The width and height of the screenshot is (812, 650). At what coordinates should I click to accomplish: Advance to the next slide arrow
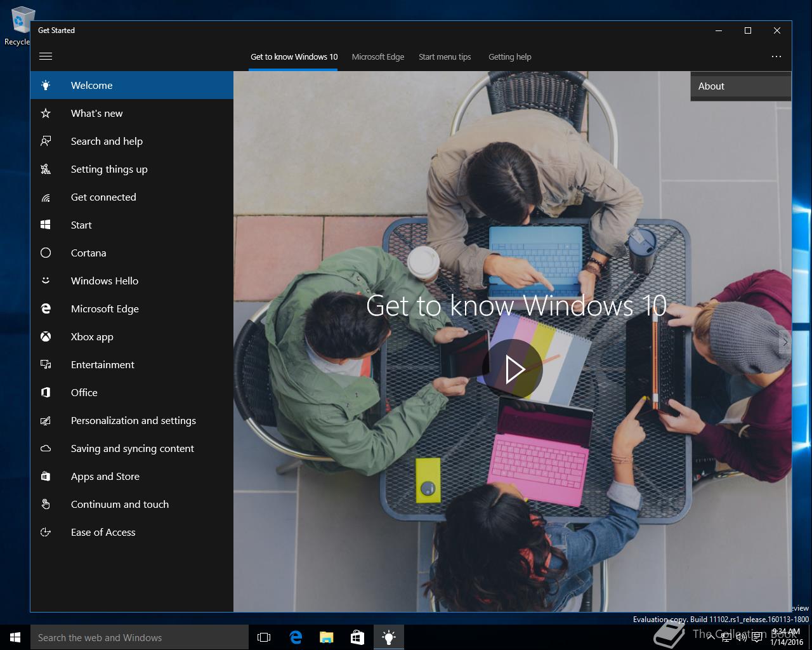pos(785,342)
